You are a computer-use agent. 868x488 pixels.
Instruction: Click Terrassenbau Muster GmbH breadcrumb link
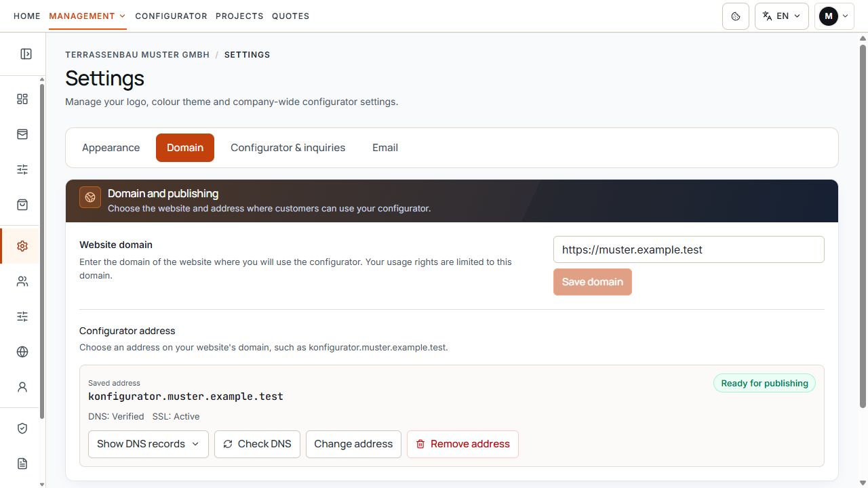(138, 55)
